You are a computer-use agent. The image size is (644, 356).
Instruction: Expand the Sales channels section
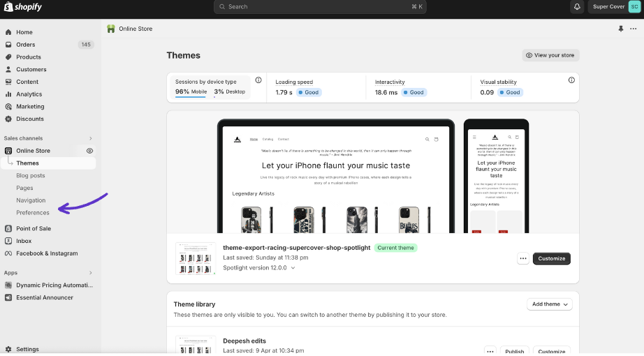click(91, 138)
